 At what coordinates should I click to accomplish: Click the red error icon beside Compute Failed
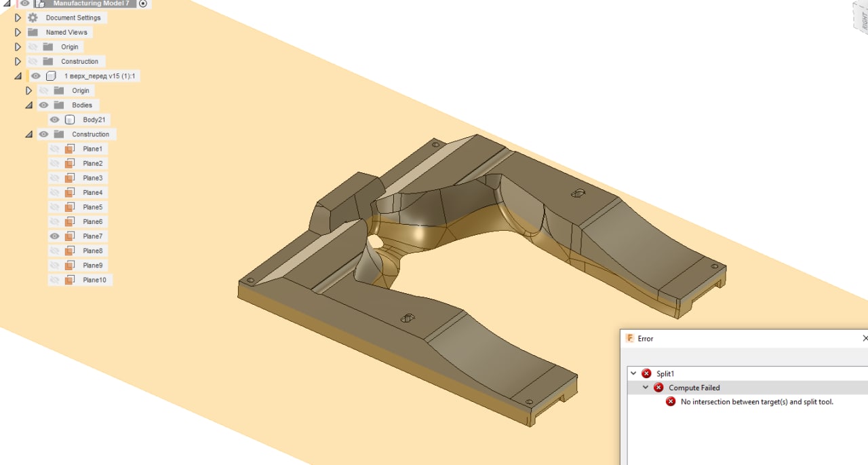(x=658, y=388)
